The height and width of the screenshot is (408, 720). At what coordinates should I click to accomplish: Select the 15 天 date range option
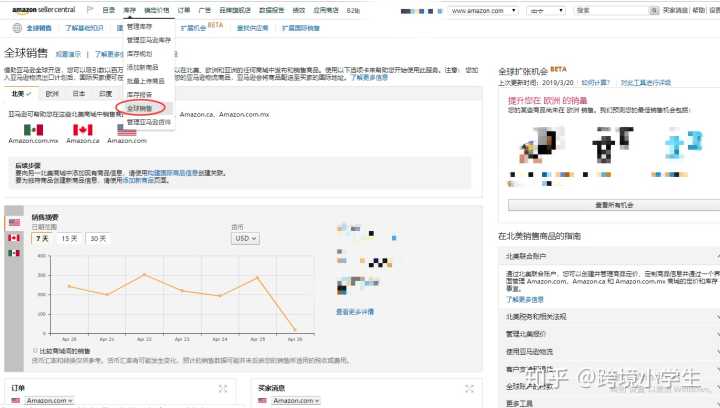pyautogui.click(x=69, y=239)
